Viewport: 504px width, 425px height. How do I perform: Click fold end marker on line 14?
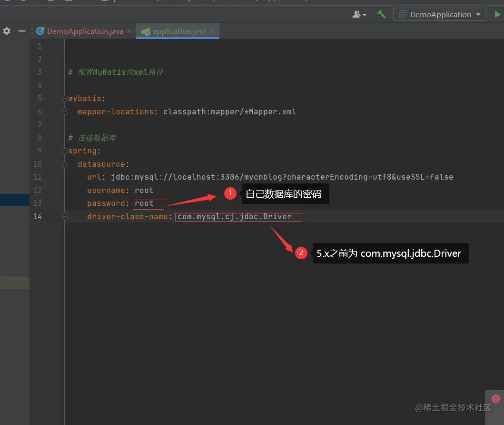pyautogui.click(x=64, y=216)
